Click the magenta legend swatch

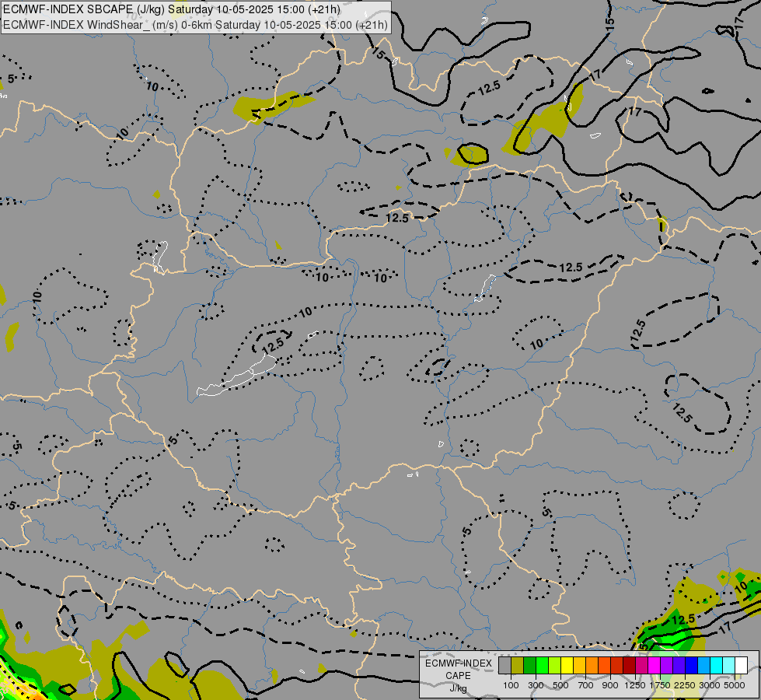pyautogui.click(x=655, y=665)
